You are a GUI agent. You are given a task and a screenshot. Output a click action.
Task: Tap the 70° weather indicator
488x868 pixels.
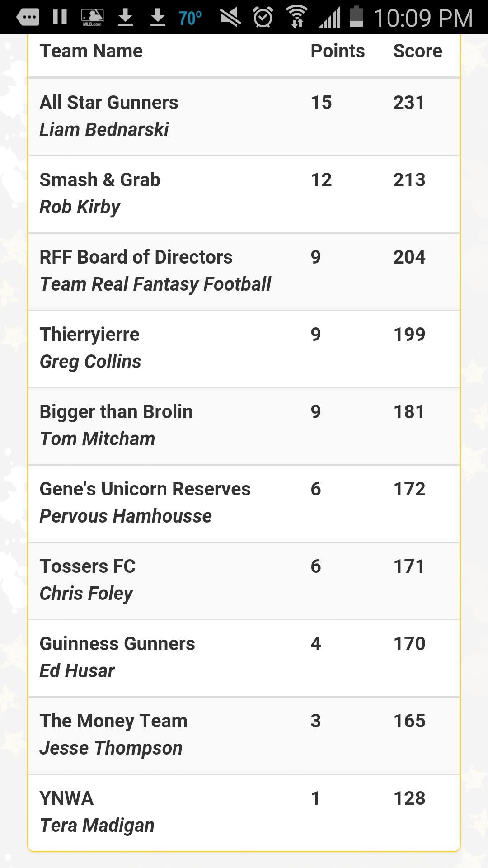click(x=190, y=18)
